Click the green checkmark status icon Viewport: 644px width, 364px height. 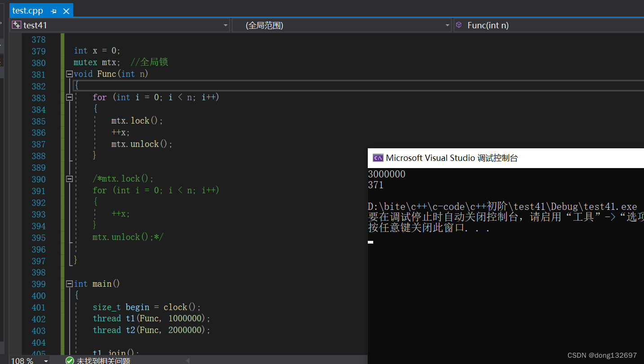pyautogui.click(x=70, y=360)
